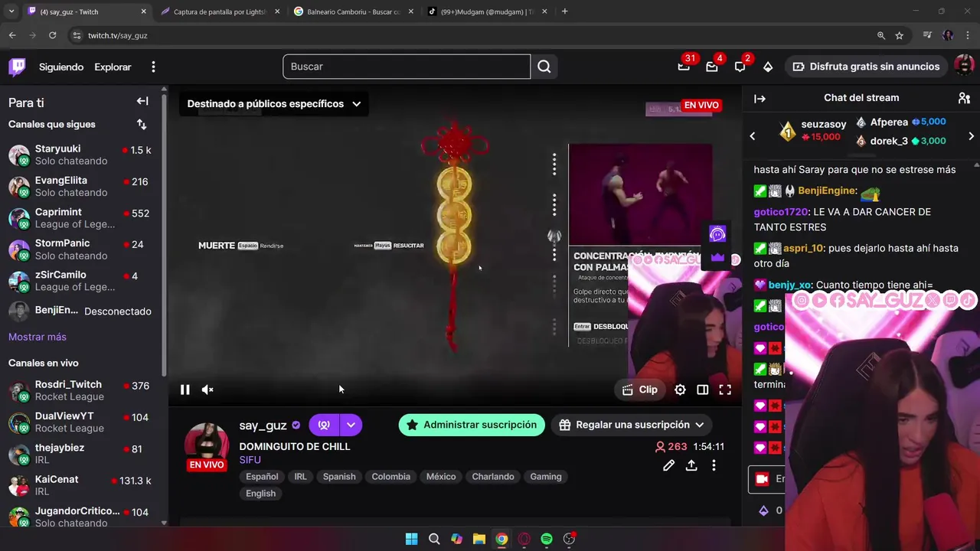Open Staryuuki channel in sidebar
Image resolution: width=980 pixels, height=551 pixels.
80,155
